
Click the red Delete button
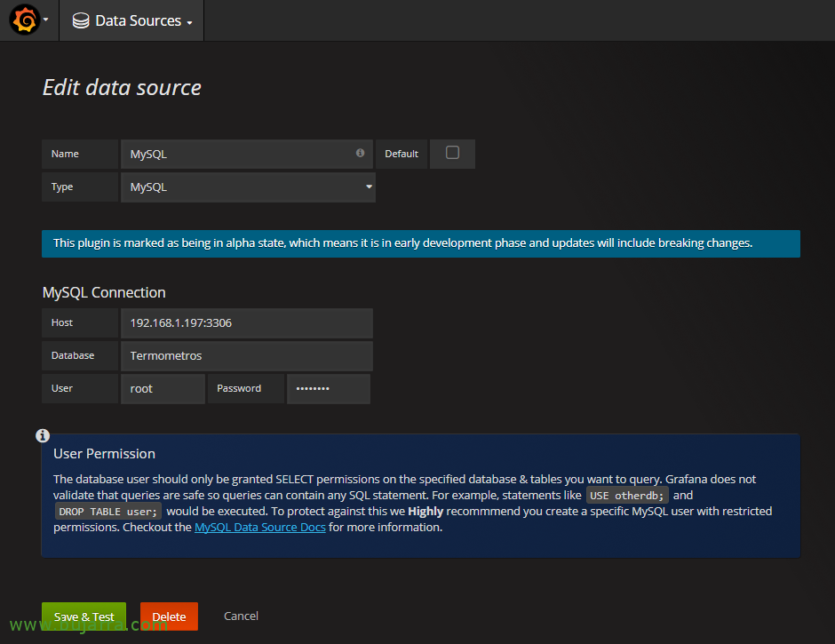pos(169,616)
